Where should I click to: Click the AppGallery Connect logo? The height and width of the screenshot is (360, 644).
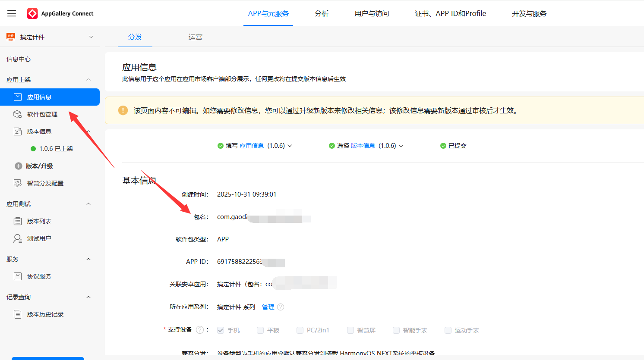(x=60, y=13)
